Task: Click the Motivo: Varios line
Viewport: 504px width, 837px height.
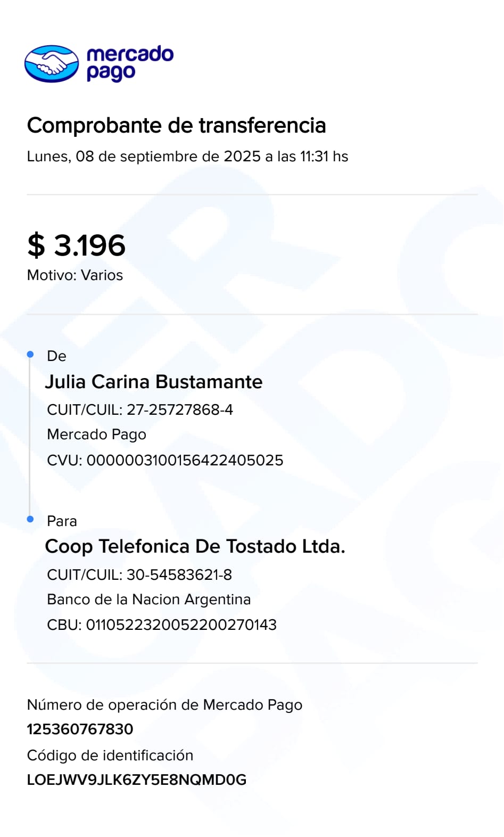Action: (x=75, y=275)
